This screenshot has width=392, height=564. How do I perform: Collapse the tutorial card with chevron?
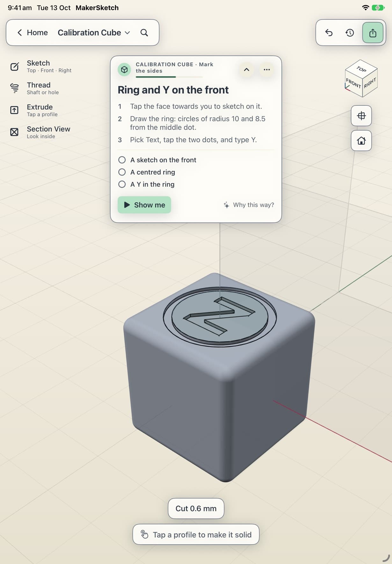tap(246, 69)
